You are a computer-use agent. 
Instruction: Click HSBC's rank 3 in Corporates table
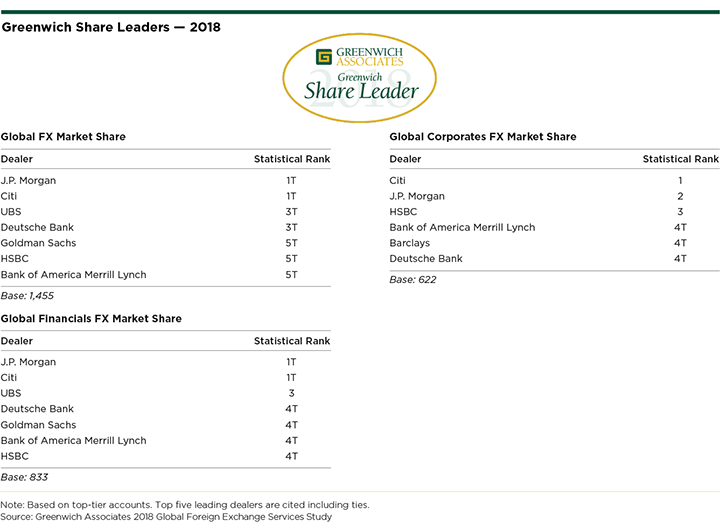coord(681,212)
